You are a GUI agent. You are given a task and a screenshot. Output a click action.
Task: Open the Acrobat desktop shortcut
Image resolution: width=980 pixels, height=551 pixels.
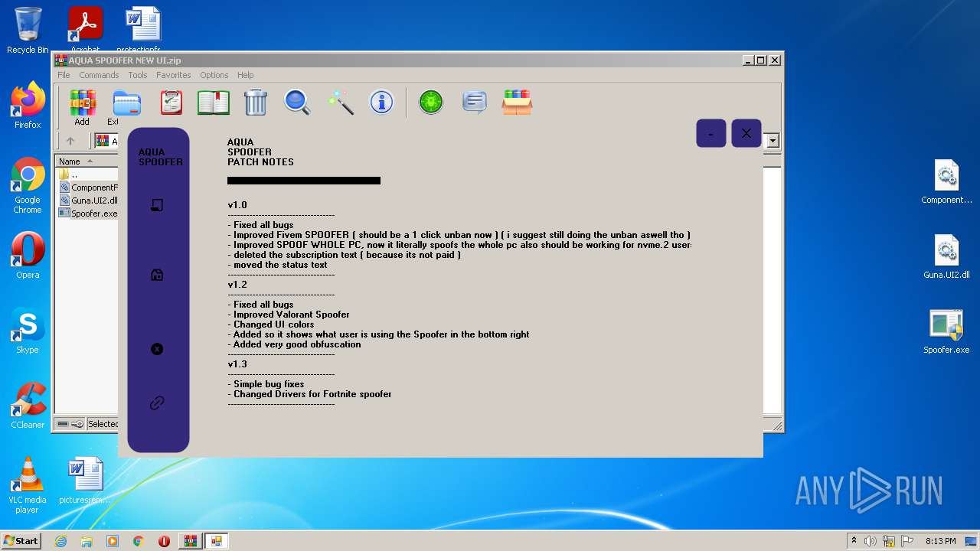coord(85,29)
